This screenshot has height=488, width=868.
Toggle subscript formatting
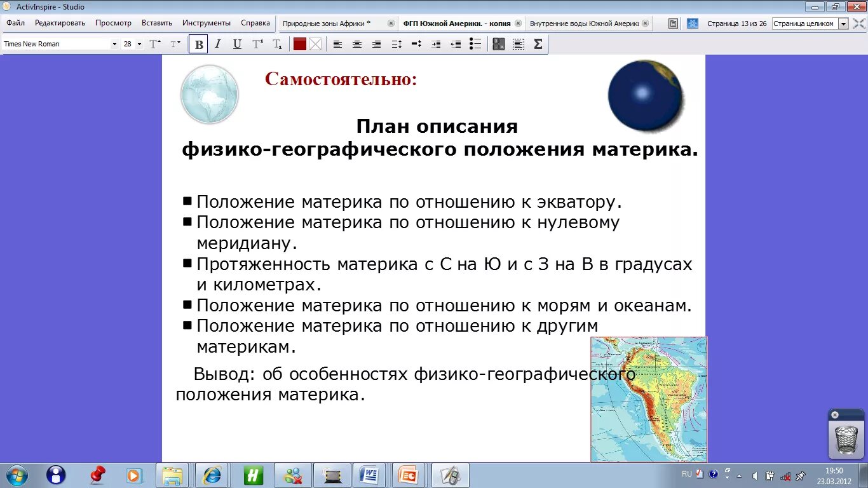[x=277, y=44]
